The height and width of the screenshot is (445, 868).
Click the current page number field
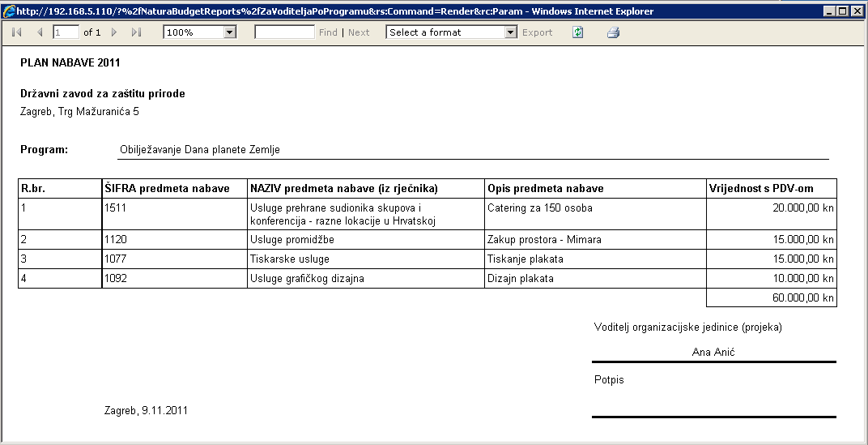[x=66, y=32]
